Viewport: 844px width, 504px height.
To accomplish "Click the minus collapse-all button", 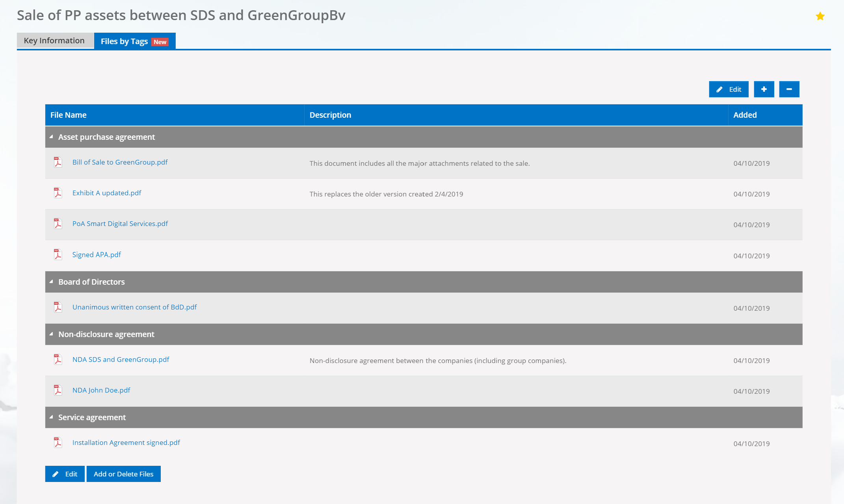I will [789, 89].
